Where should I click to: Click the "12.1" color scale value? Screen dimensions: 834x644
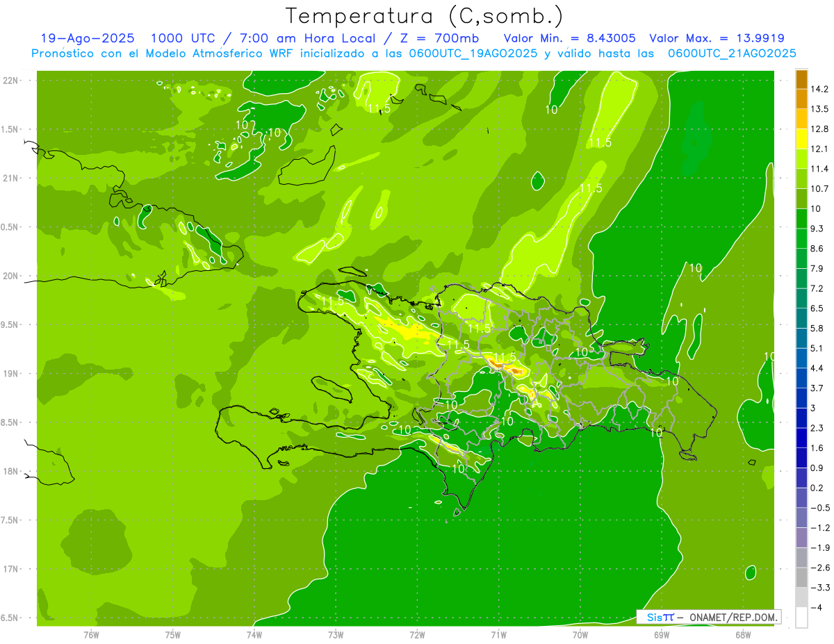coord(819,149)
